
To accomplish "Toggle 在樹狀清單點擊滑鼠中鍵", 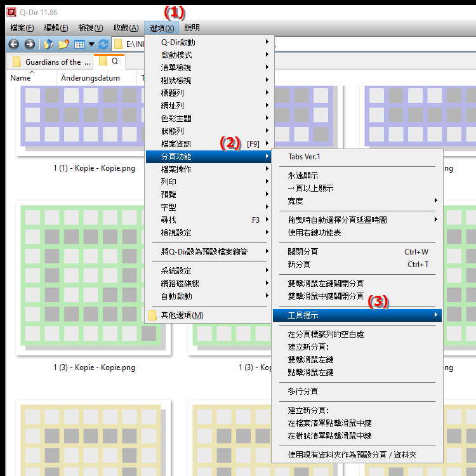I will [357, 436].
